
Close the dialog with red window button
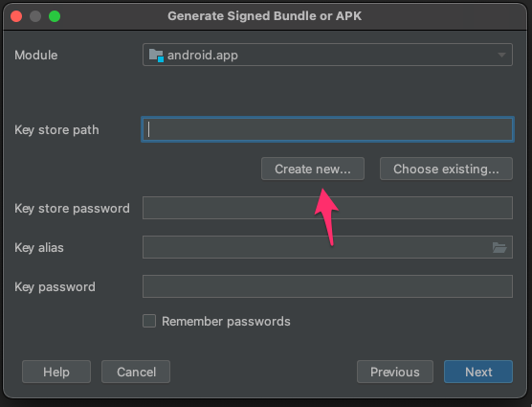[x=16, y=16]
